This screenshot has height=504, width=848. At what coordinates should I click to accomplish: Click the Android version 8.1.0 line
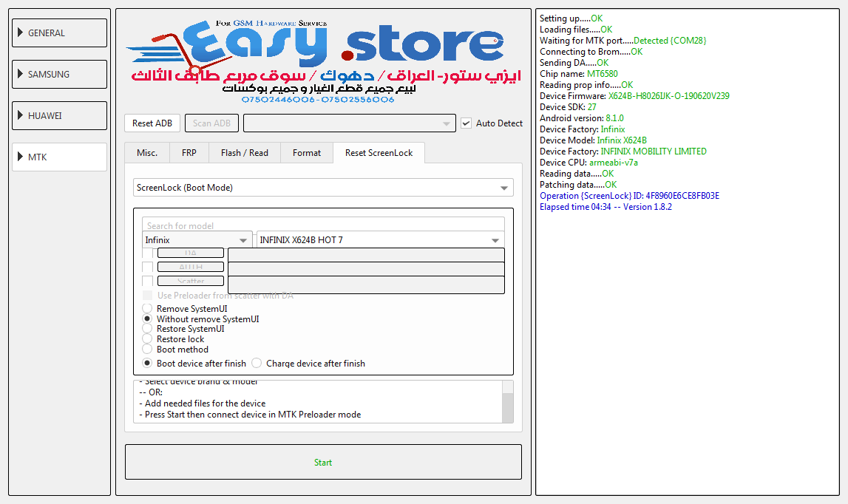[x=581, y=118]
